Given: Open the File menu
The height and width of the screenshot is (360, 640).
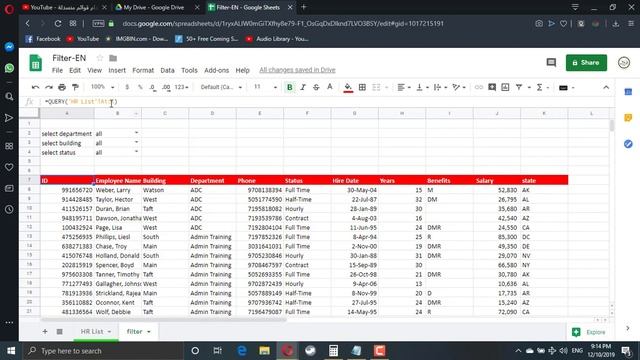Looking at the screenshot, I should [57, 70].
